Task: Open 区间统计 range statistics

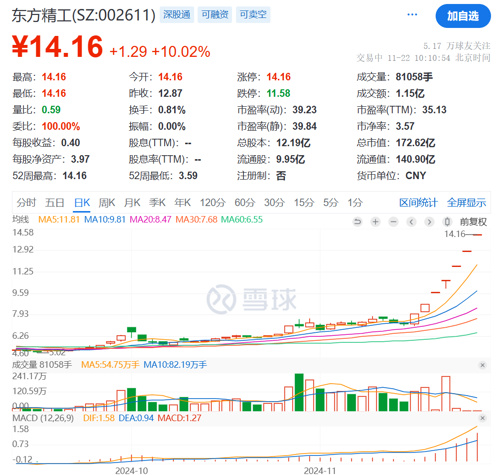Action: [418, 203]
